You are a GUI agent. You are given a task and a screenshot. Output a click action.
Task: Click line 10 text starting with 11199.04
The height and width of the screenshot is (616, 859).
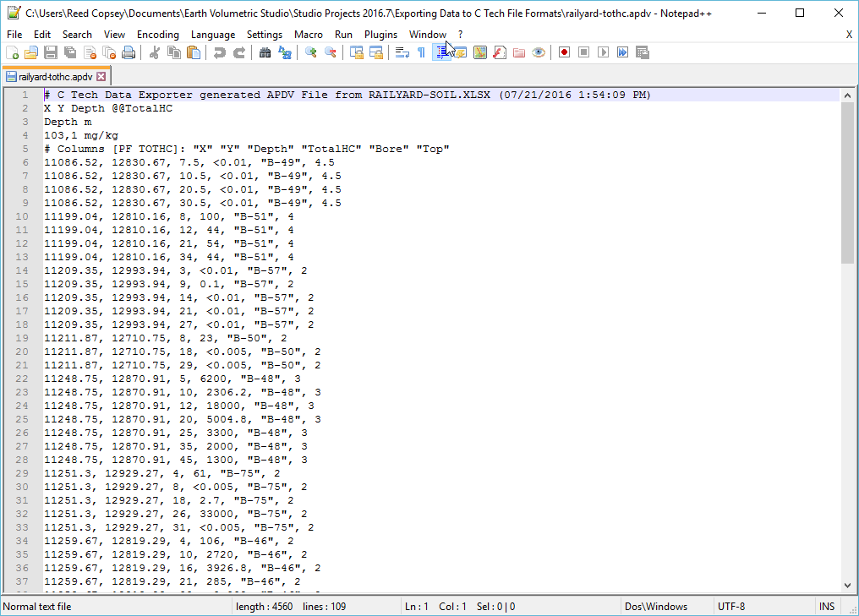(x=169, y=216)
